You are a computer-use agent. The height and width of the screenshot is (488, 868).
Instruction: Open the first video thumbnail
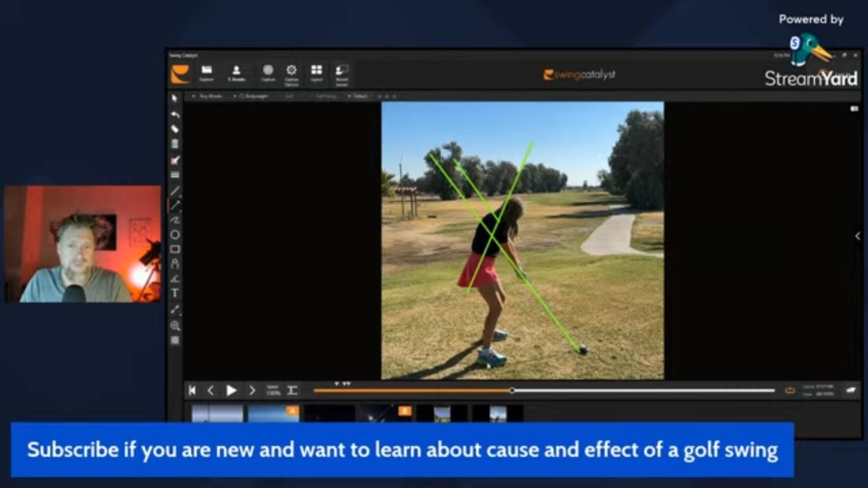217,413
